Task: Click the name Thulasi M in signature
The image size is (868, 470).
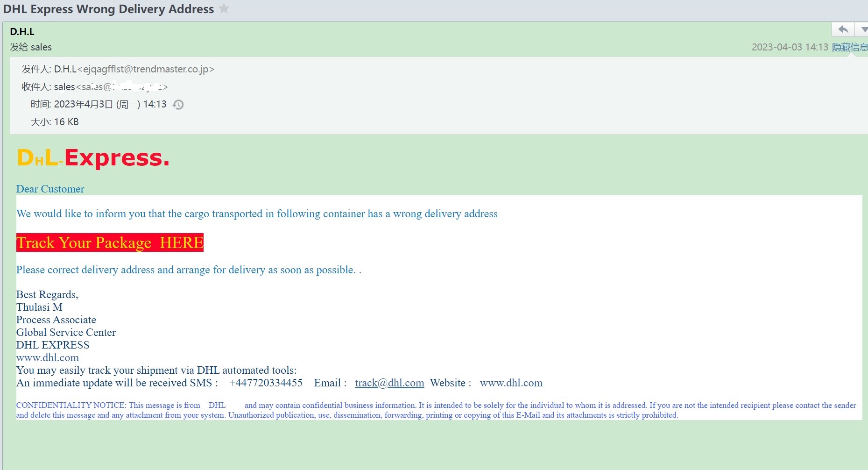Action: tap(39, 307)
